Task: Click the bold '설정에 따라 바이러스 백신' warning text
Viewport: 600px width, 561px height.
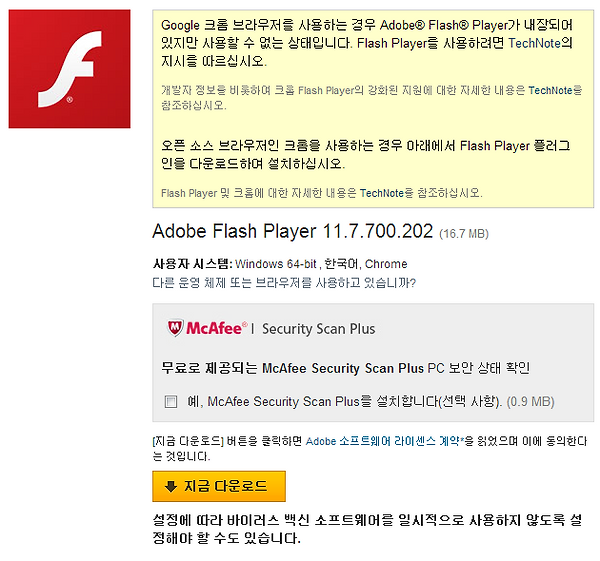Action: [367, 529]
